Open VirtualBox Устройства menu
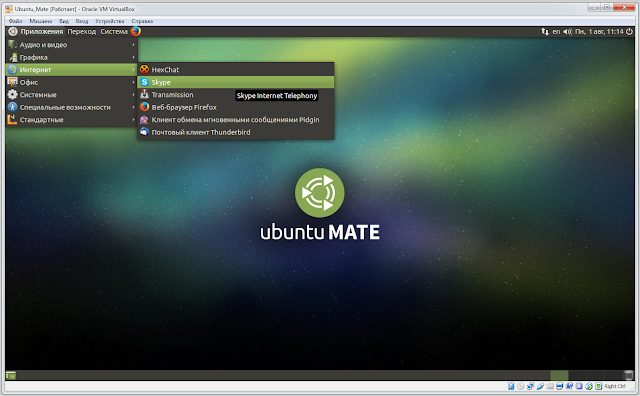 pos(109,21)
